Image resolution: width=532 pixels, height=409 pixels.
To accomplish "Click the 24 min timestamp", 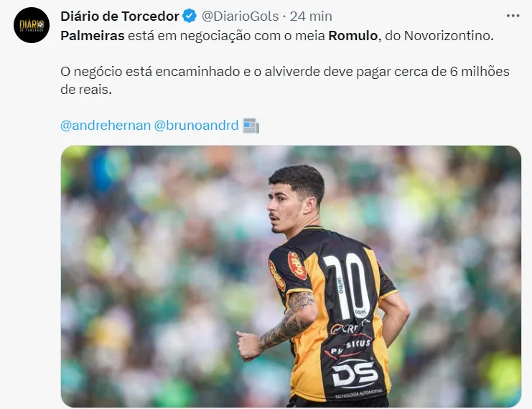I will 311,16.
